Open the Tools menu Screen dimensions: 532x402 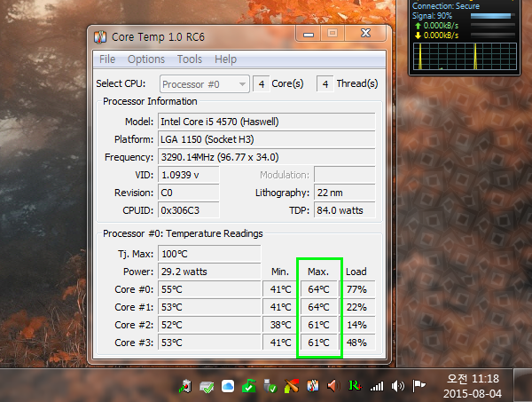pyautogui.click(x=190, y=59)
